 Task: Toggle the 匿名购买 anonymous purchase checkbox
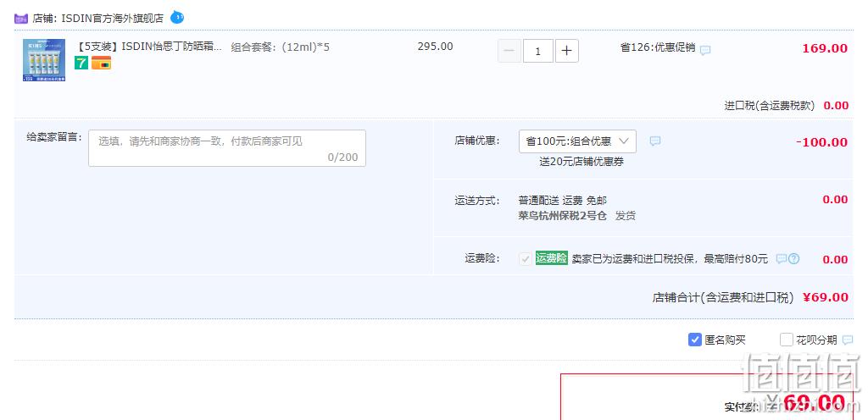coord(695,340)
